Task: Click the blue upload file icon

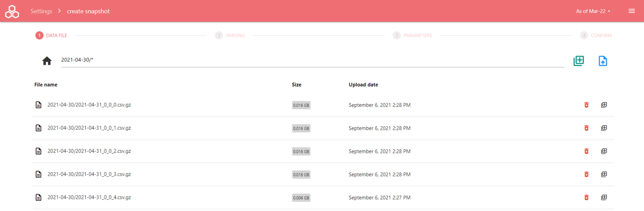Action: coord(603,61)
